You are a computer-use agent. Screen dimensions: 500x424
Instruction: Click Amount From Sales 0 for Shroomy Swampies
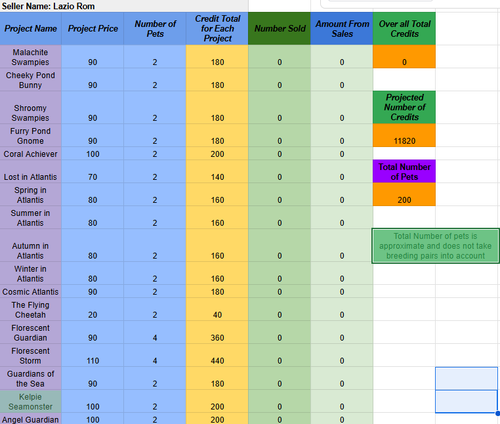coord(342,107)
